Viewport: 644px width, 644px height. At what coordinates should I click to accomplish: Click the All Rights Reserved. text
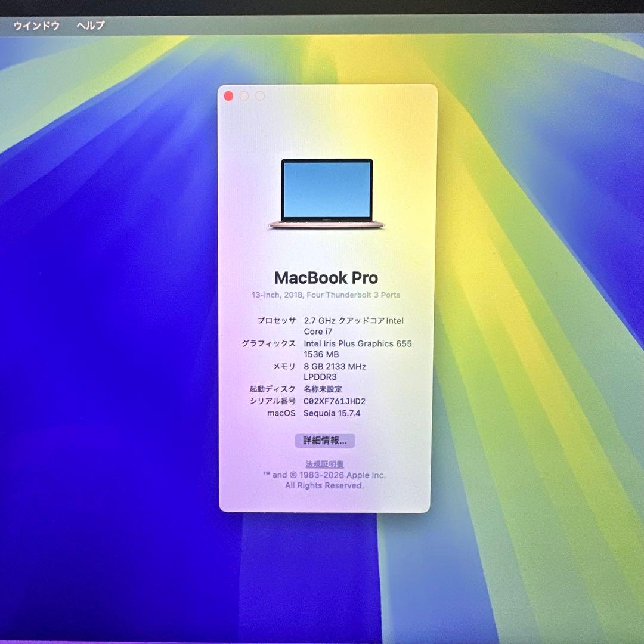(x=324, y=485)
